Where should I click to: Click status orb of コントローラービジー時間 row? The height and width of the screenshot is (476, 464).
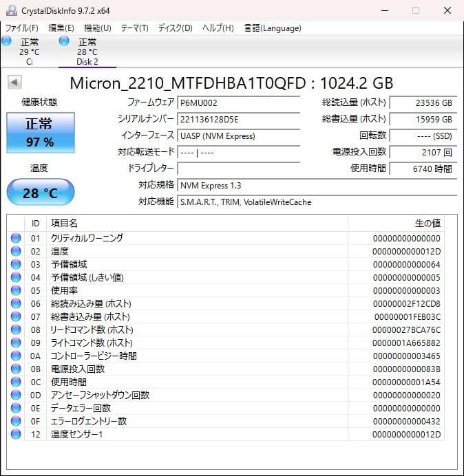(16, 356)
